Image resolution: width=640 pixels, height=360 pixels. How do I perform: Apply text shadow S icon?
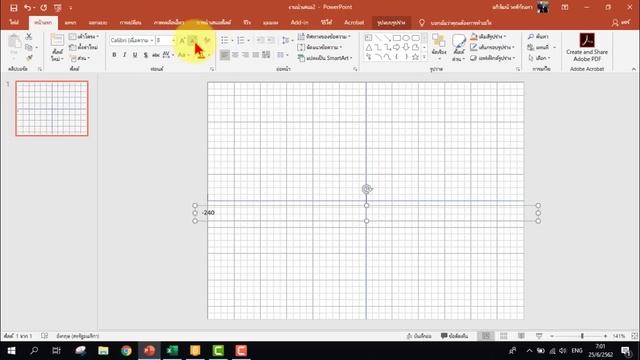(x=145, y=55)
